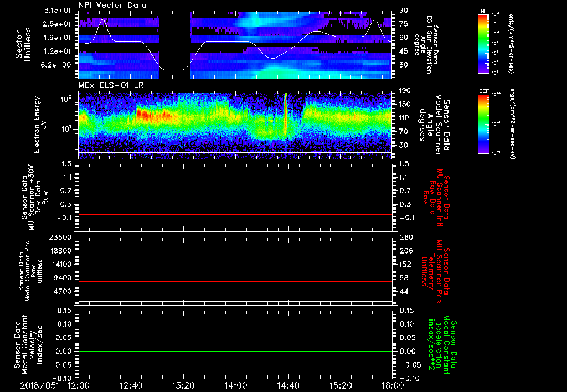Click the '12:40' time axis label
The image size is (567, 392).
[131, 386]
